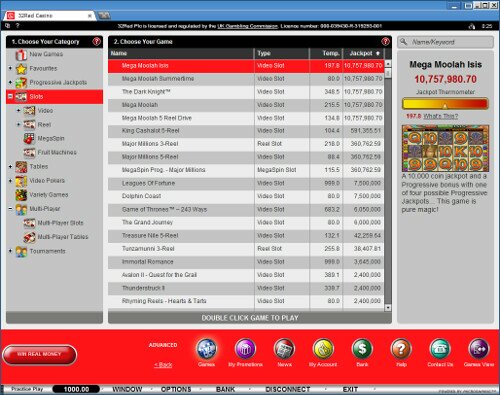500x395 pixels.
Task: Select Reel slots subcategory icon
Action: point(29,124)
